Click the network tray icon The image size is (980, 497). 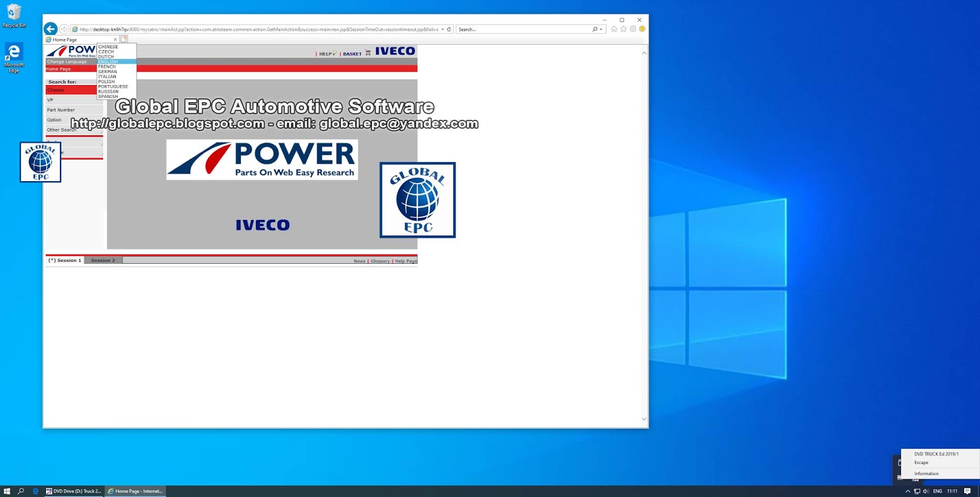917,491
